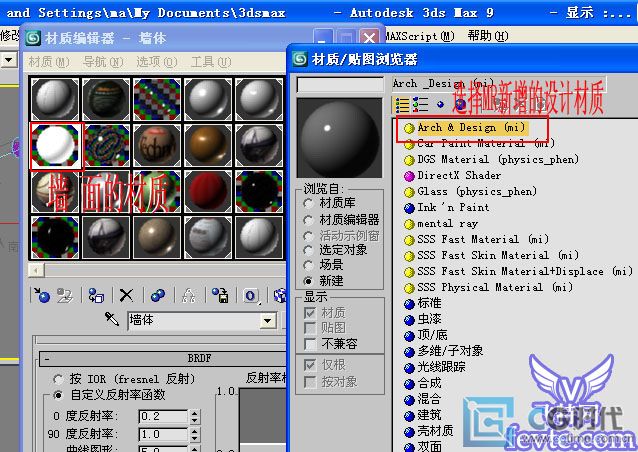
Task: Collapse the BRDF rollout
Action: [47, 359]
